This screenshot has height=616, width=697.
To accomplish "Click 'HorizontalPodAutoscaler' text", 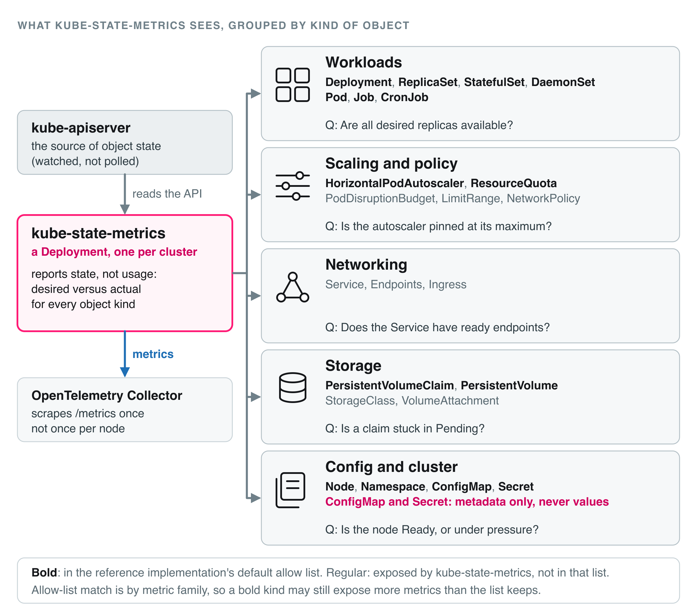I will pyautogui.click(x=395, y=183).
